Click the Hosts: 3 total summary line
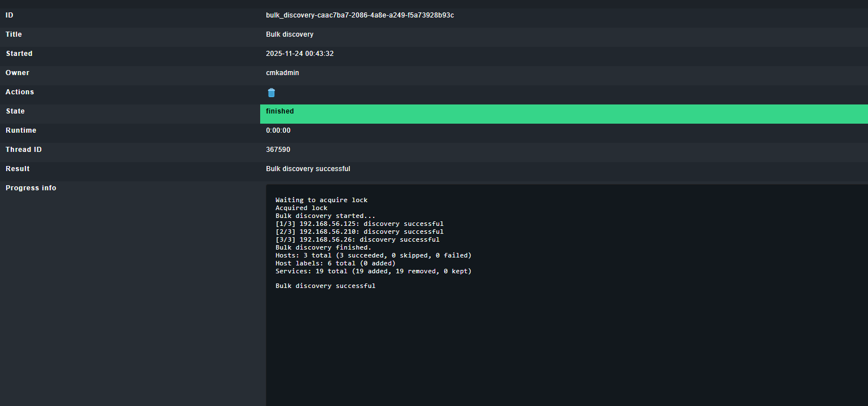Image resolution: width=868 pixels, height=406 pixels. tap(373, 255)
